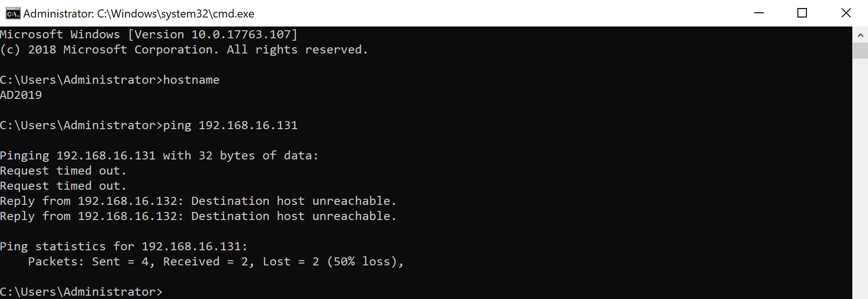Click the Administrator cmd.exe title text
The height and width of the screenshot is (299, 868).
click(x=139, y=14)
